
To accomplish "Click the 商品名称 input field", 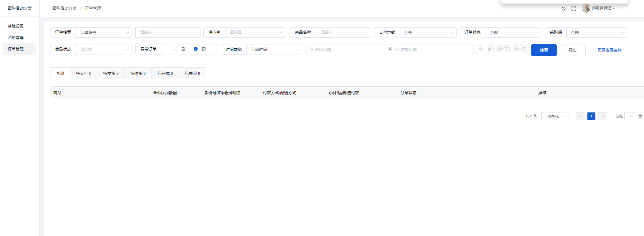I will point(344,33).
